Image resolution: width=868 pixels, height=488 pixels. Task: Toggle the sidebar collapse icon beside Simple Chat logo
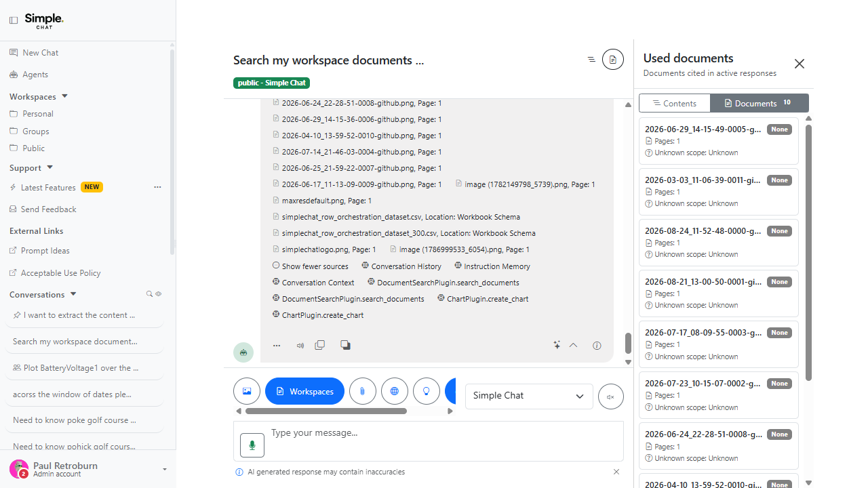[14, 20]
